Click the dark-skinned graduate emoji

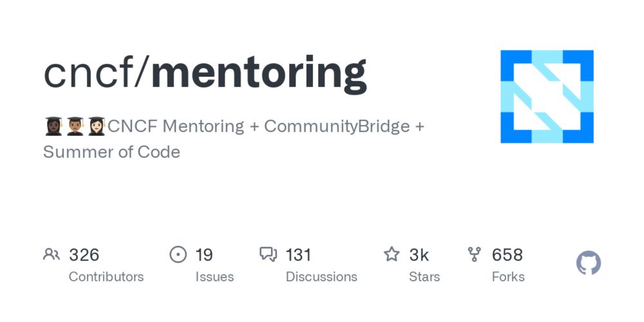coord(53,126)
